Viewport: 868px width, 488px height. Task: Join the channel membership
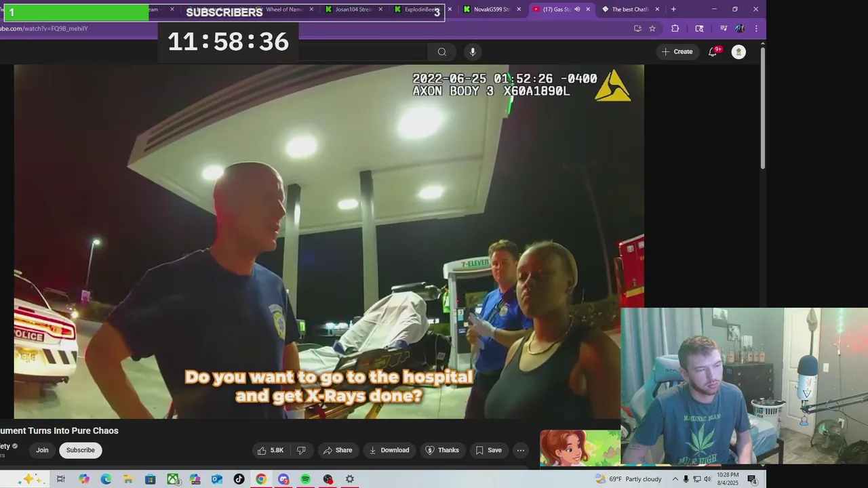click(x=42, y=450)
